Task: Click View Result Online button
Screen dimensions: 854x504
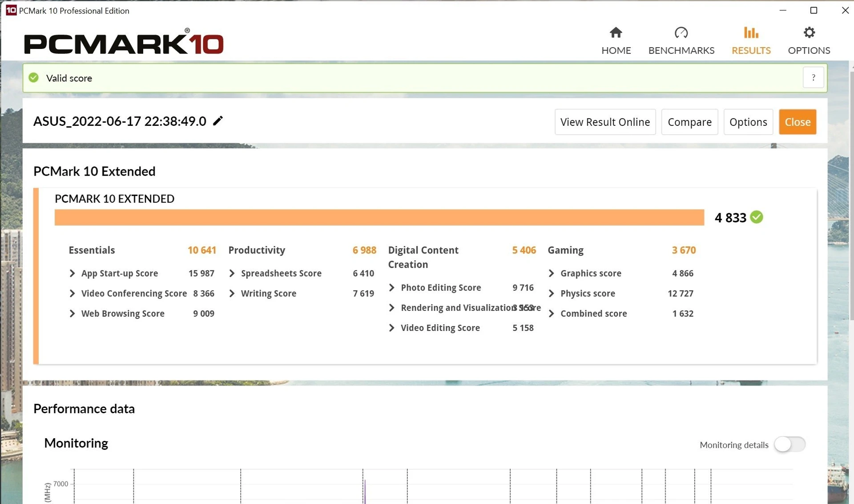Action: (605, 122)
